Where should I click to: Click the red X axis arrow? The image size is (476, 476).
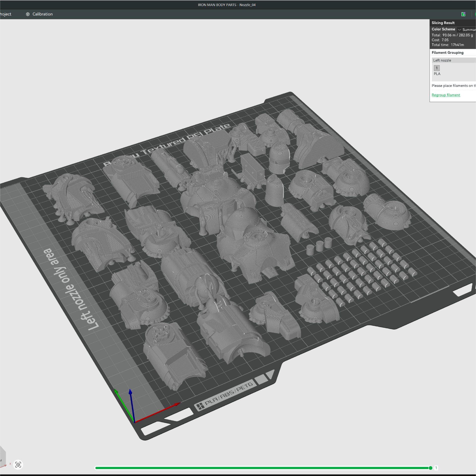(x=177, y=404)
